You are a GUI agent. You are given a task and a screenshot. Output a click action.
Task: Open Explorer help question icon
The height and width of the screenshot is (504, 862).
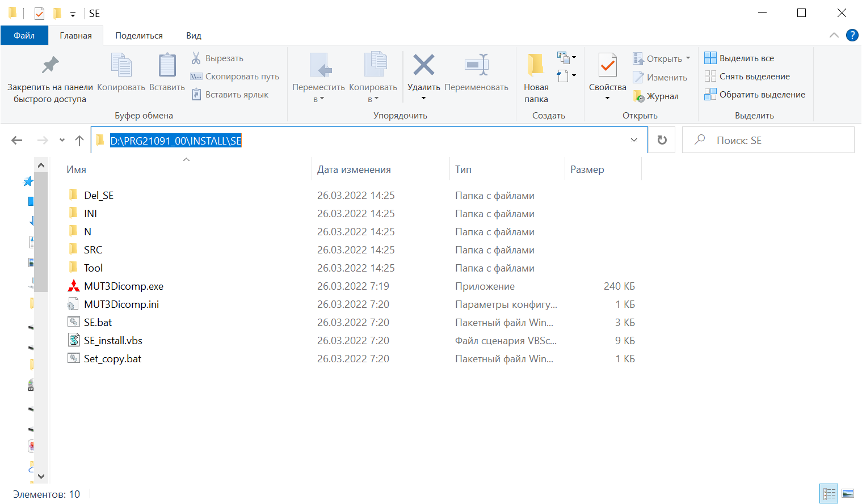point(852,35)
